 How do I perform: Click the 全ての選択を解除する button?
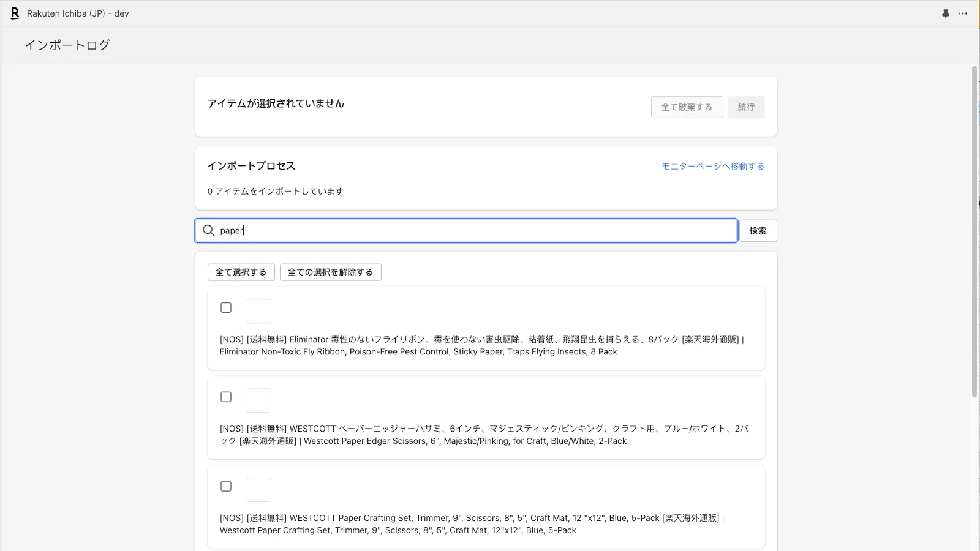[x=331, y=272]
